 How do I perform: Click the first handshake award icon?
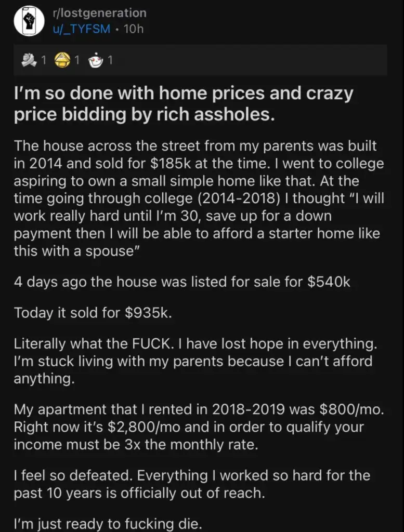[x=30, y=60]
